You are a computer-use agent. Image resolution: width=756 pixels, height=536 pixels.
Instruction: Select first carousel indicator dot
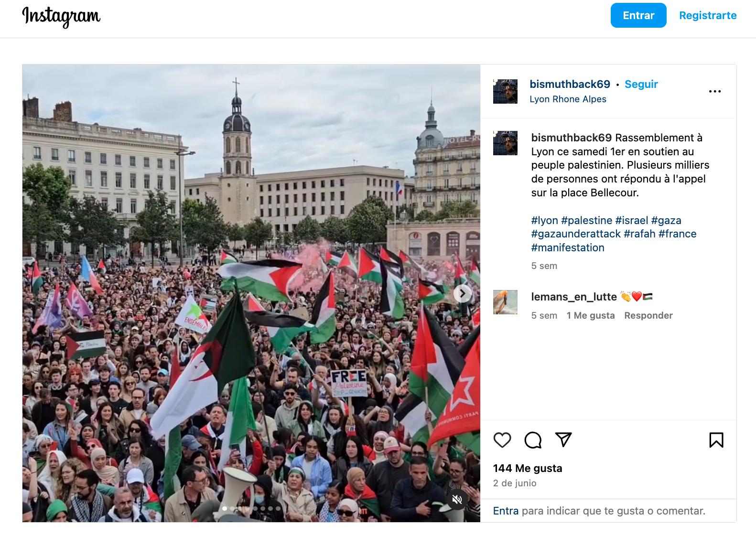(x=225, y=508)
